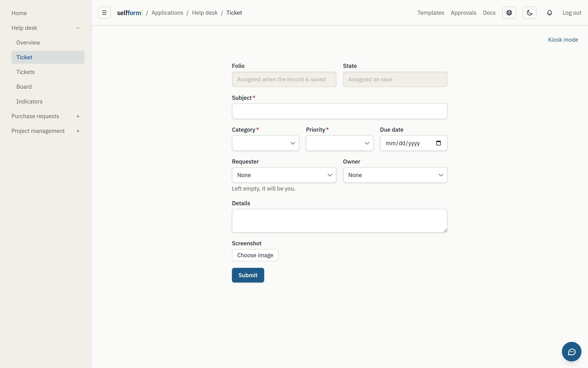Click the disabled Folio field
588x368 pixels.
pyautogui.click(x=284, y=79)
